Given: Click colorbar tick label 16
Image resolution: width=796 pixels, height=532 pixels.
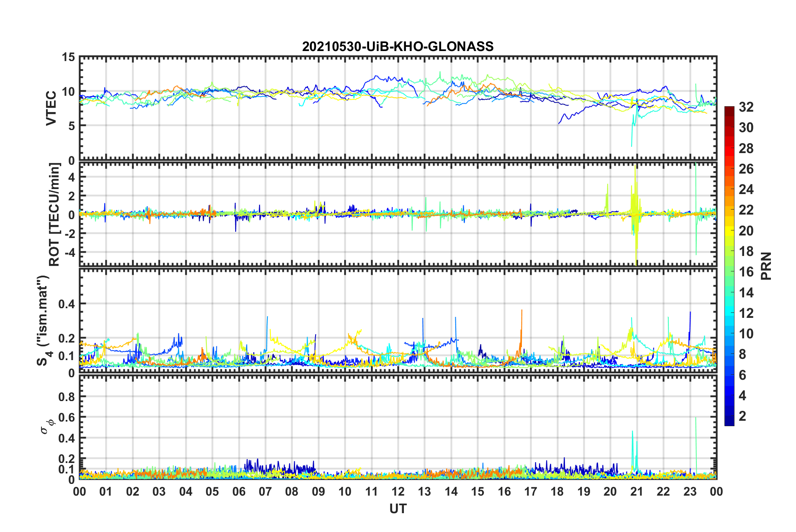Looking at the screenshot, I should pos(746,272).
